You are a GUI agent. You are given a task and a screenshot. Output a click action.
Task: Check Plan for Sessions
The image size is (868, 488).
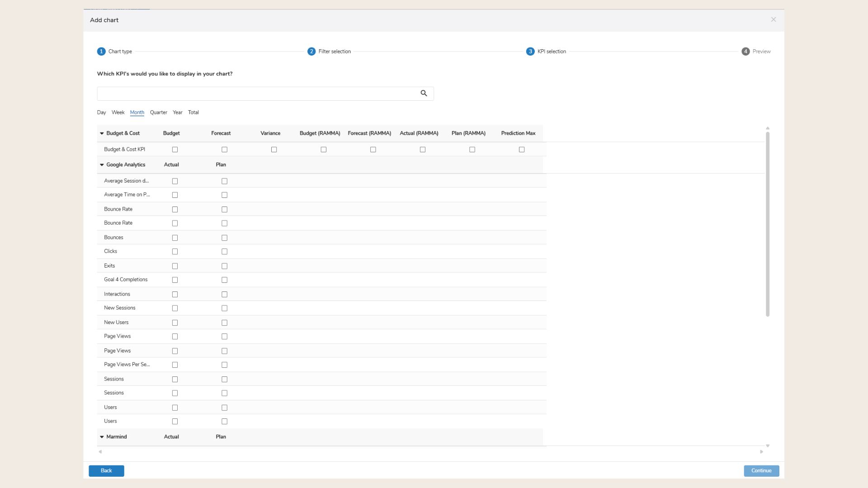pos(224,379)
